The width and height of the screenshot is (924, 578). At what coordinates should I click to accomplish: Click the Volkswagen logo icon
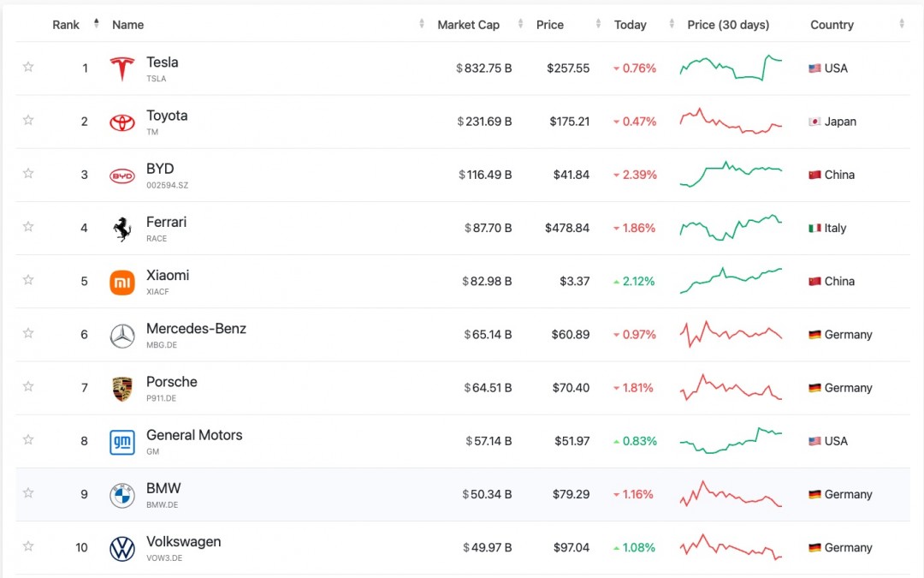point(122,548)
